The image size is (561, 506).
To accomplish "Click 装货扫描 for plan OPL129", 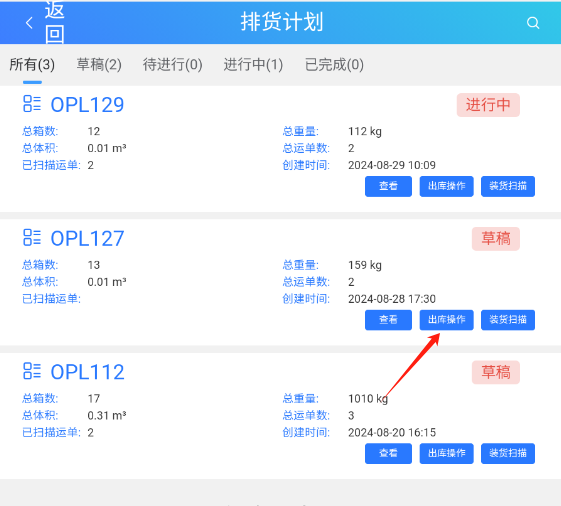I will click(508, 186).
